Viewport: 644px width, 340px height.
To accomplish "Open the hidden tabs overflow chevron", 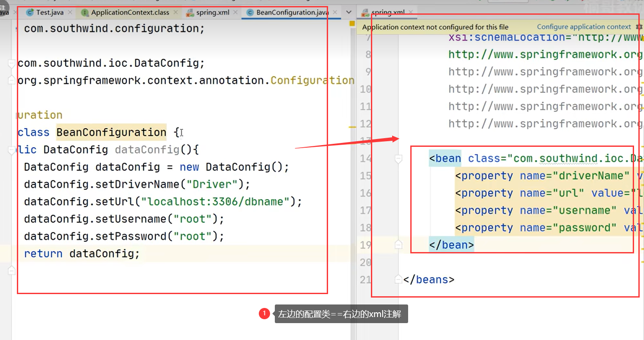I will pos(349,13).
